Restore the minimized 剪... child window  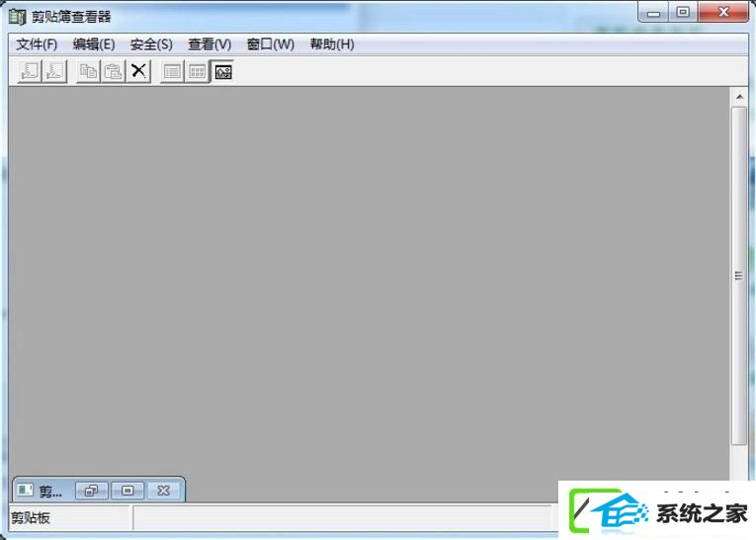coord(91,491)
